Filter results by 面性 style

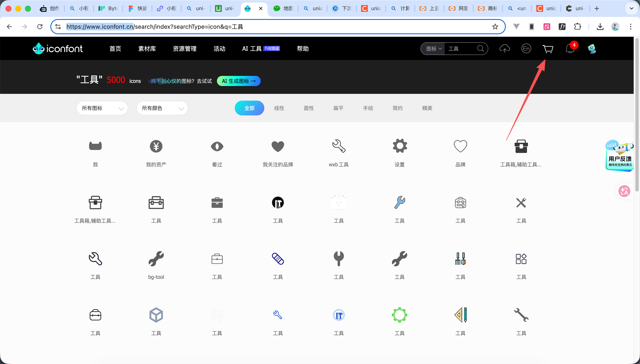[309, 108]
